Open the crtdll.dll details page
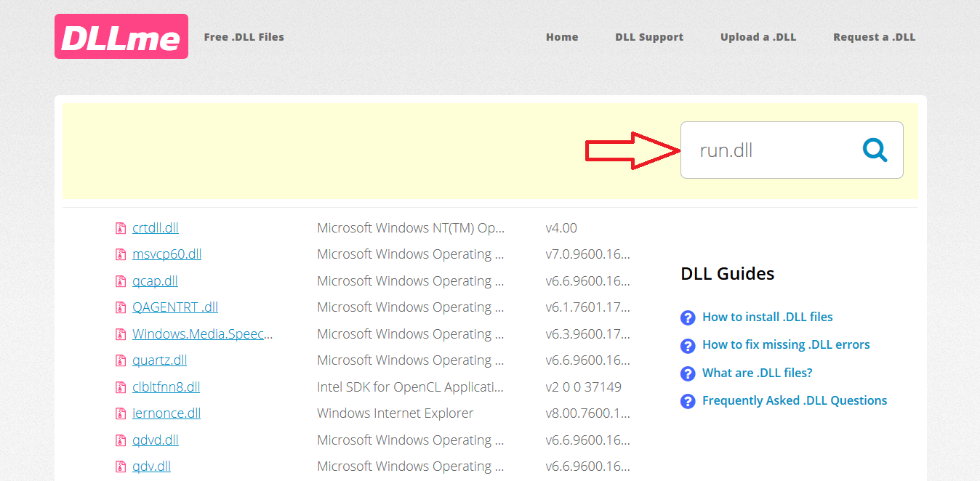Screen dimensions: 980x481 [x=155, y=227]
